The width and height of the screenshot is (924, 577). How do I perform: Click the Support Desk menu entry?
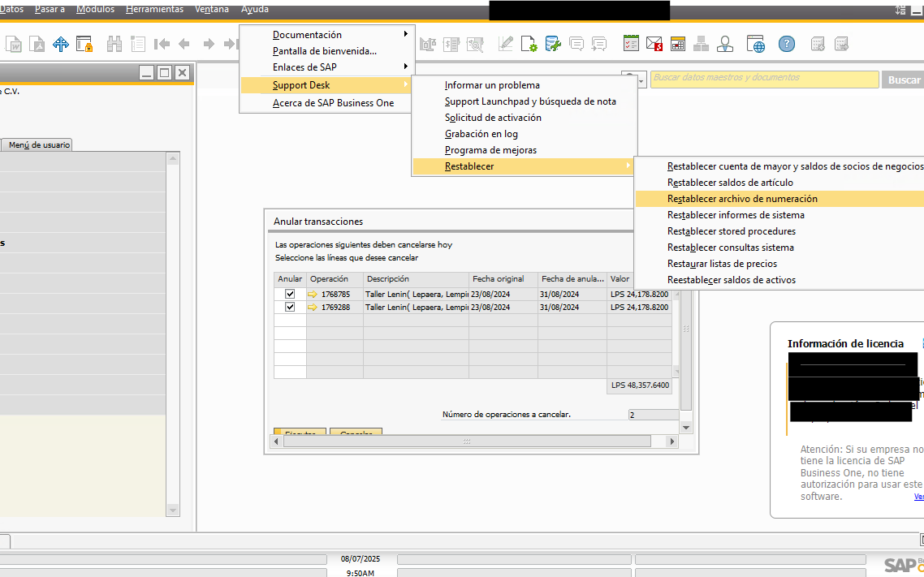327,85
